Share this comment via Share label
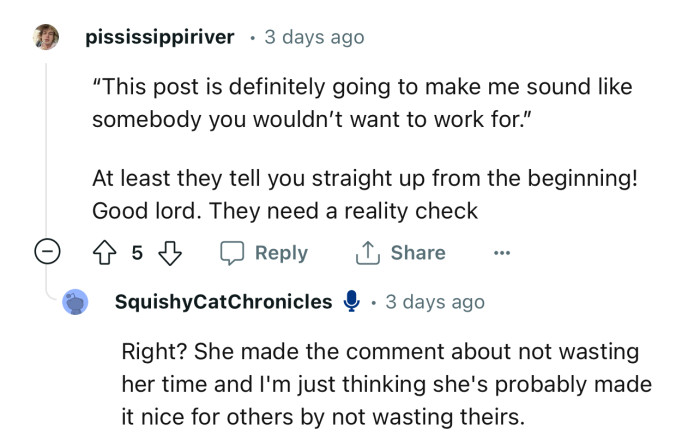This screenshot has height=436, width=700. click(x=417, y=253)
